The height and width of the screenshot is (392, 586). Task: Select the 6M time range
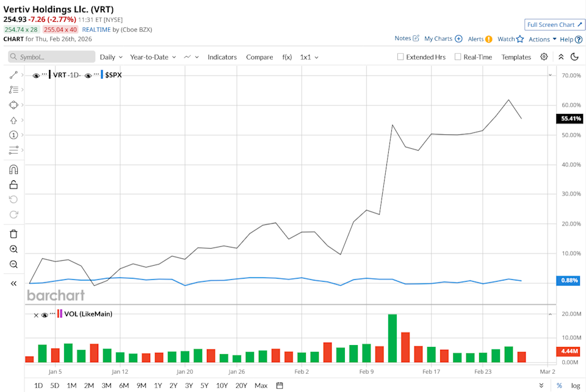click(x=124, y=385)
